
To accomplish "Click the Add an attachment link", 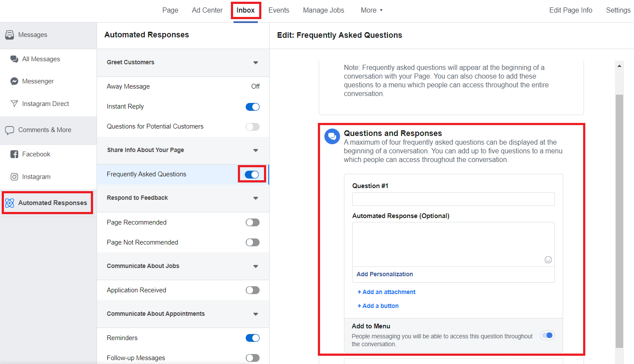I will [x=387, y=292].
